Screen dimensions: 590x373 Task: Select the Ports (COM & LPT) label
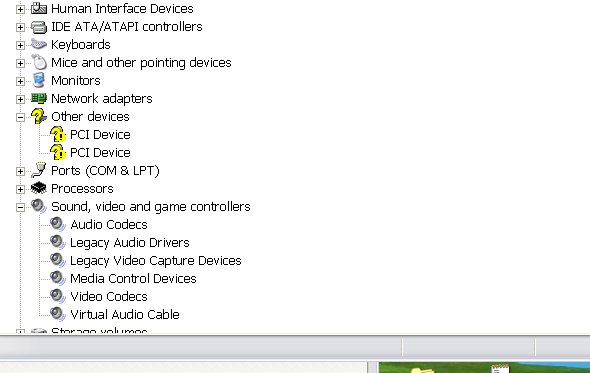105,171
